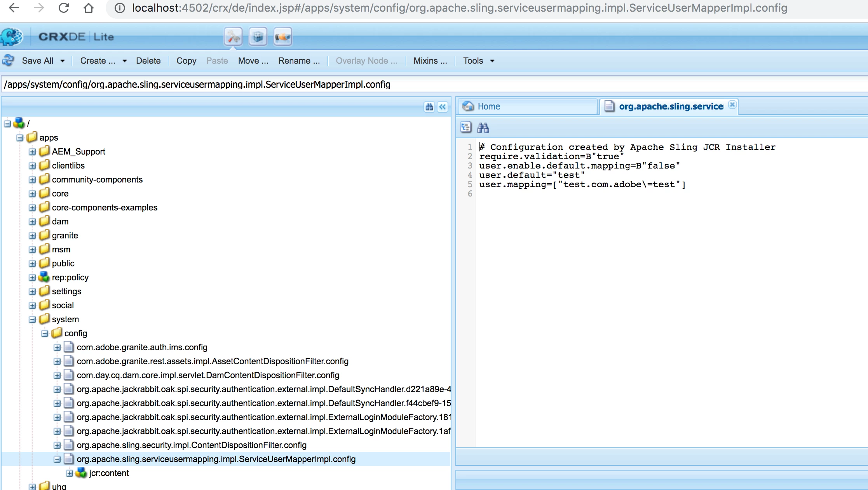Click the Delete toolbar button

[148, 61]
